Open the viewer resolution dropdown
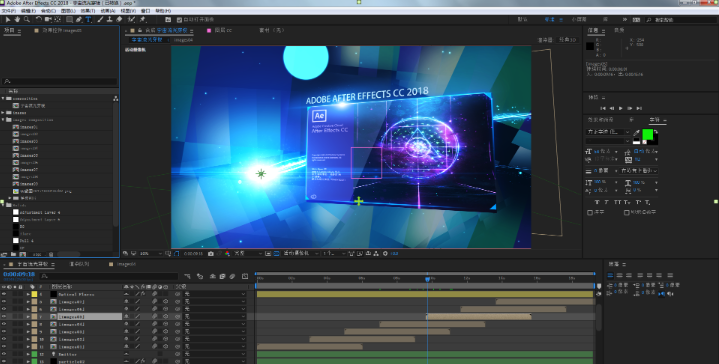The width and height of the screenshot is (719, 364). point(248,253)
